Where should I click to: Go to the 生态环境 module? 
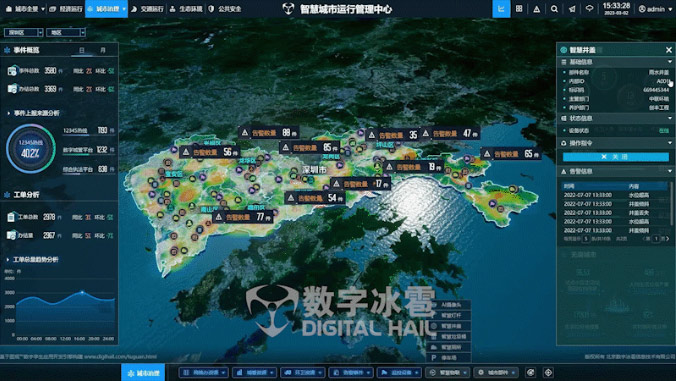[x=186, y=9]
